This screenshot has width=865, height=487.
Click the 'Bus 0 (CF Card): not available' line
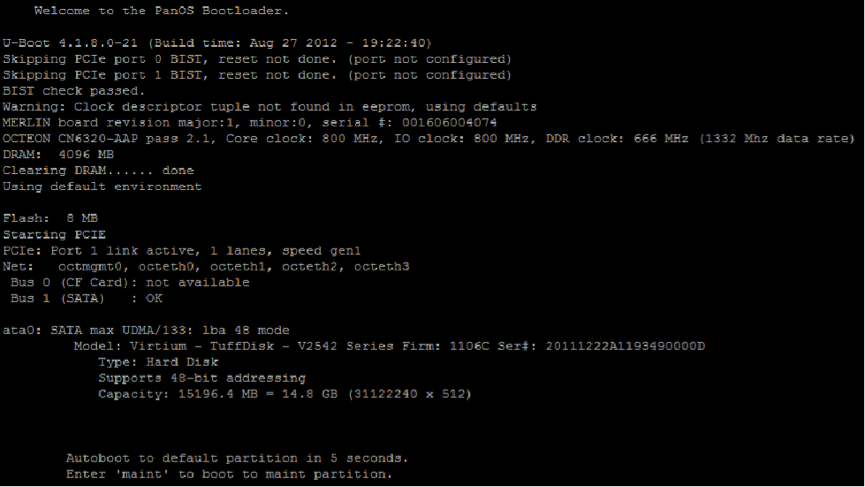pyautogui.click(x=130, y=282)
